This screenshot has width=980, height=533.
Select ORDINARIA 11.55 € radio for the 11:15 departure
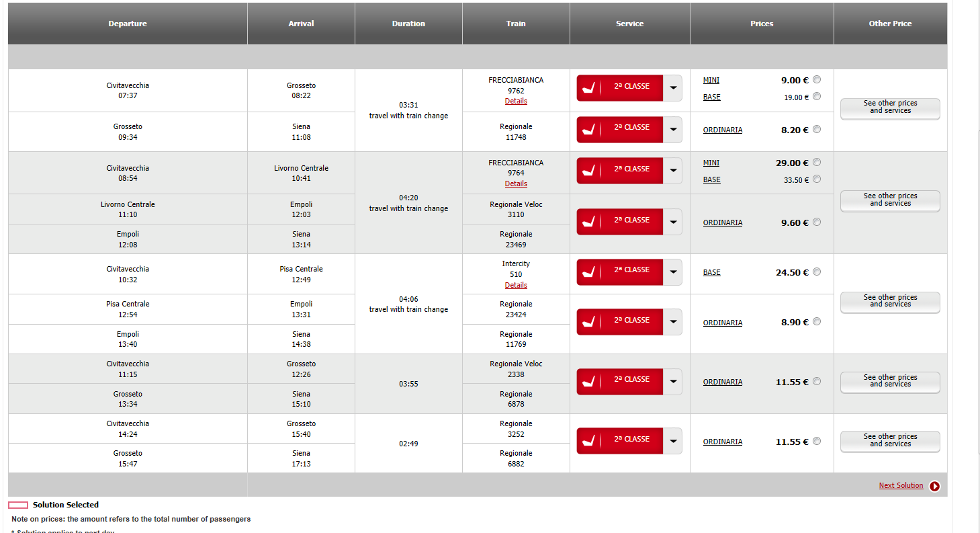point(817,381)
